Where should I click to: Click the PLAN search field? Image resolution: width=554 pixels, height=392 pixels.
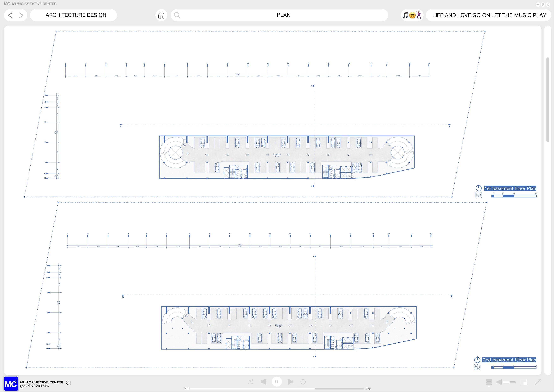point(284,15)
